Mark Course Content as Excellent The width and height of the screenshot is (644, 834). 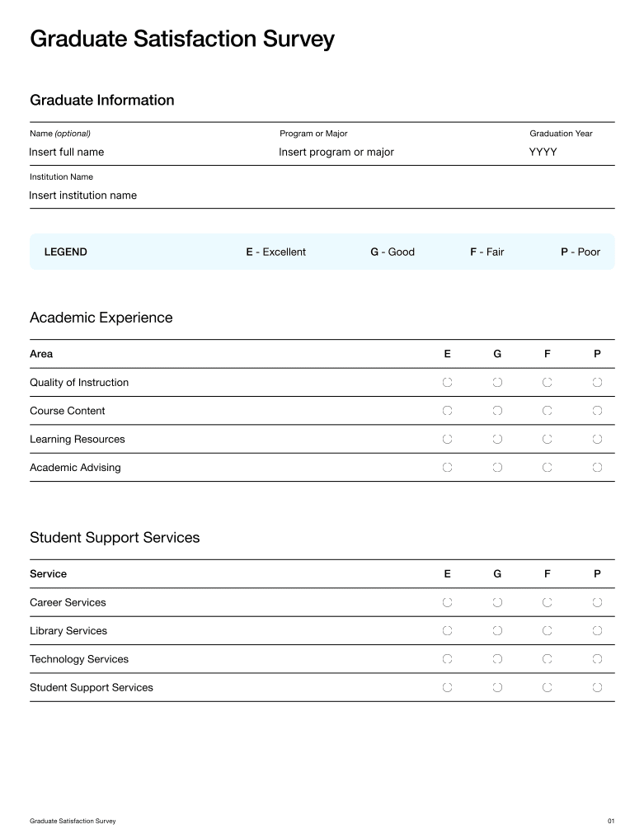[447, 411]
